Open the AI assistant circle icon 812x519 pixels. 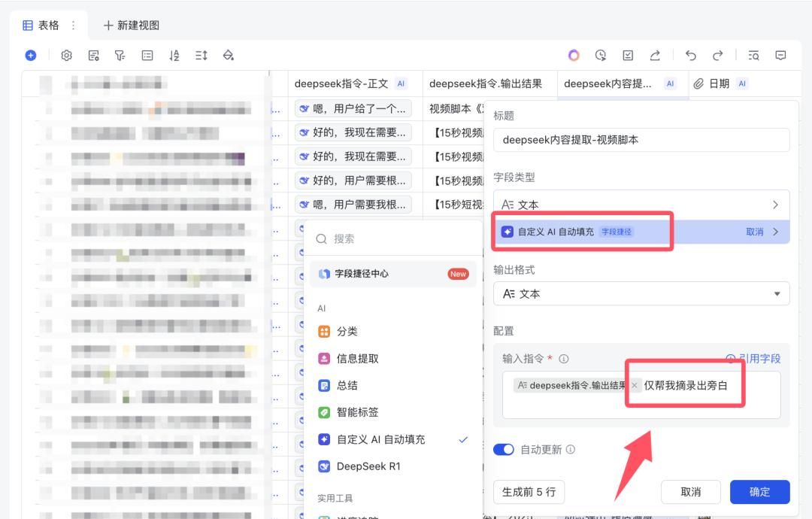pos(573,56)
